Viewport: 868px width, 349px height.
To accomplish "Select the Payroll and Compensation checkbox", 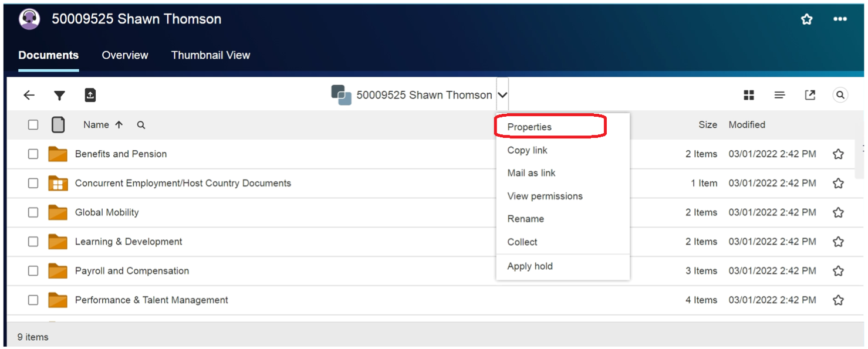I will 33,270.
